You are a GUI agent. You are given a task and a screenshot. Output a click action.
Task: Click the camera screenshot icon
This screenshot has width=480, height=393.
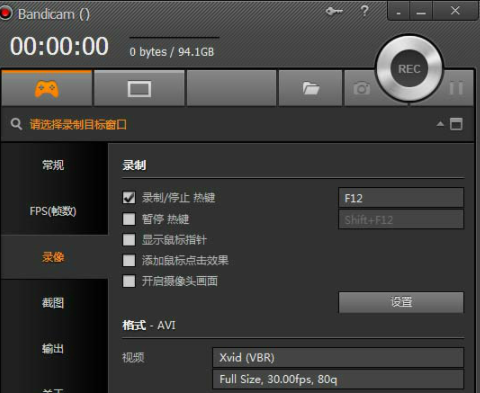(x=362, y=89)
